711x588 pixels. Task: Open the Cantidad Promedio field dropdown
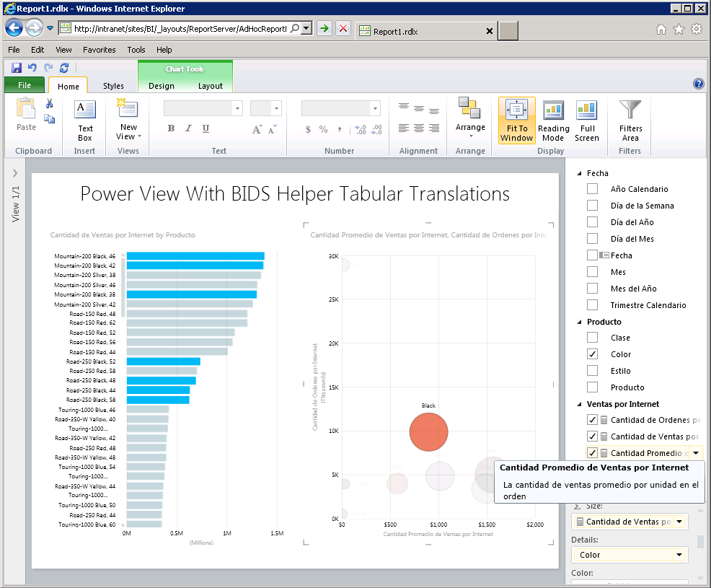coord(696,452)
